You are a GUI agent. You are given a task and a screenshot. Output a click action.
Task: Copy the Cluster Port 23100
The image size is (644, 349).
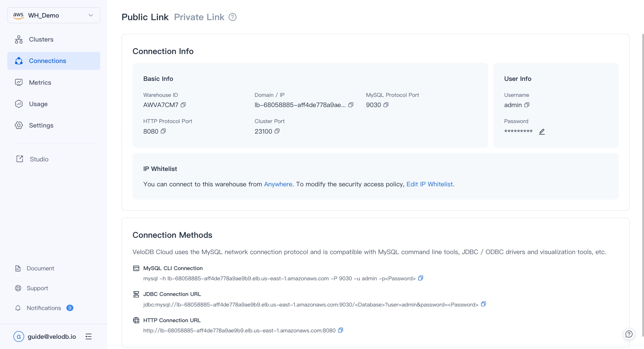pyautogui.click(x=277, y=131)
